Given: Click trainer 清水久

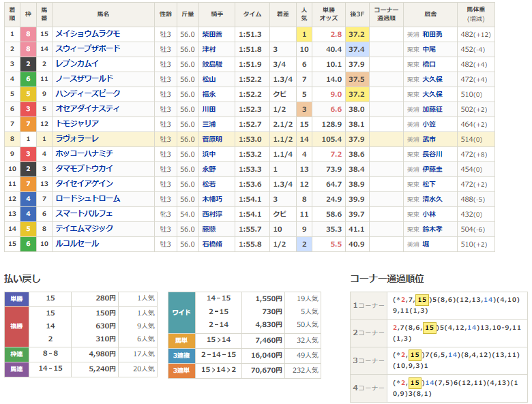Looking at the screenshot, I should coord(432,199).
